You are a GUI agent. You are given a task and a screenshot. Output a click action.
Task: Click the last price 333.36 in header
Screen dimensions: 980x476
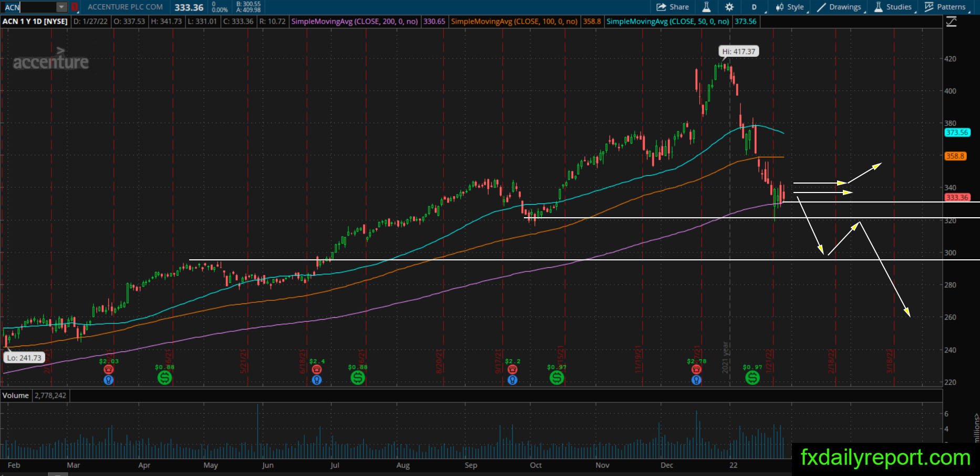click(189, 7)
